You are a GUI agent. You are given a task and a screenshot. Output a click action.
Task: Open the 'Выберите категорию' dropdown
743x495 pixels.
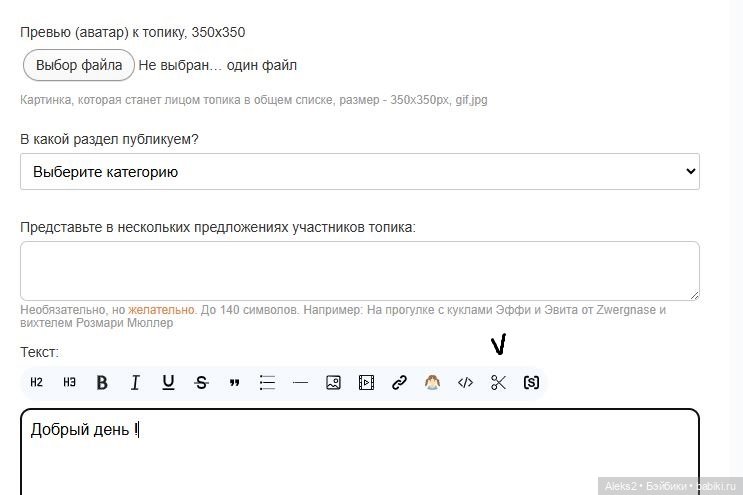(x=359, y=172)
